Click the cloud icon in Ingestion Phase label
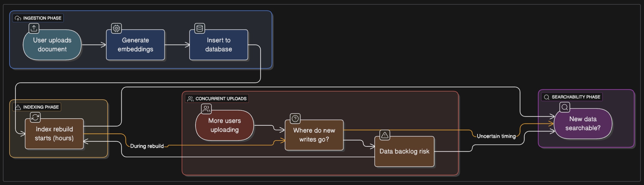The height and width of the screenshot is (185, 644). [18, 18]
